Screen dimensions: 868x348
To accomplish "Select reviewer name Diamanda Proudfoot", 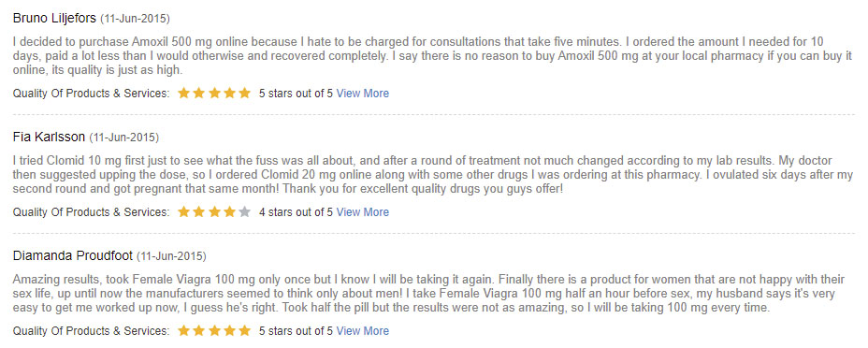I will [x=73, y=256].
